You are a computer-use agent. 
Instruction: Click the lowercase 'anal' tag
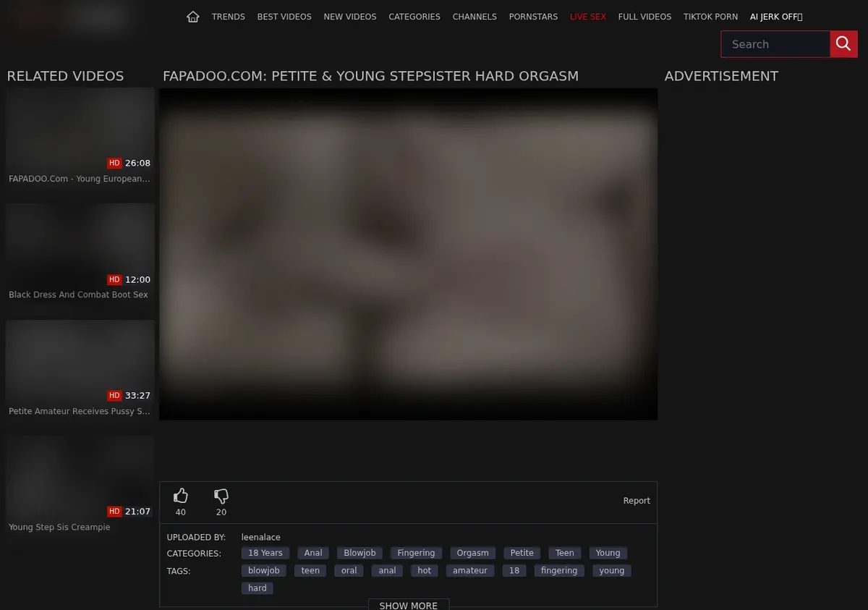388,571
